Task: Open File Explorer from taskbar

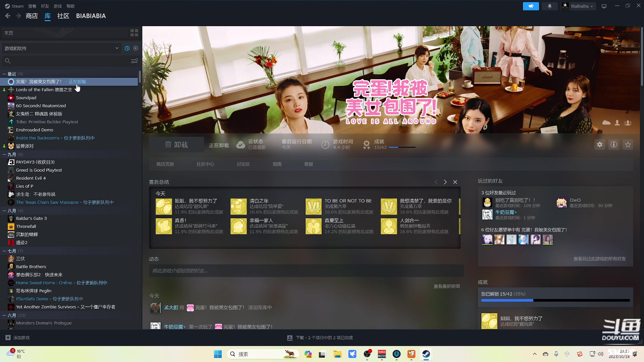Action: pyautogui.click(x=337, y=354)
